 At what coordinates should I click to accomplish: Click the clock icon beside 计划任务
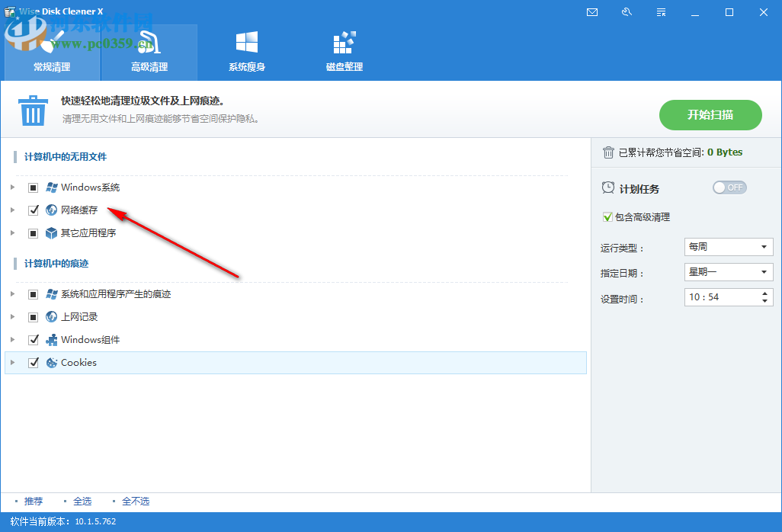click(608, 188)
